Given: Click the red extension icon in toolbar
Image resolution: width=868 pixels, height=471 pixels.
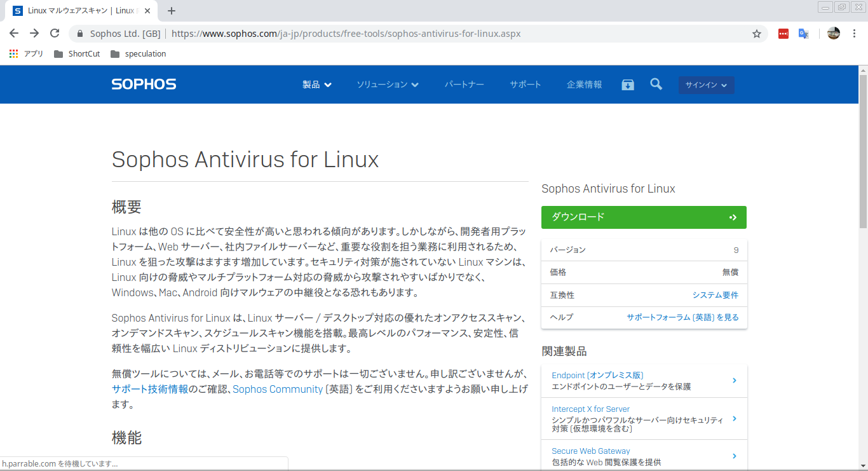Looking at the screenshot, I should tap(783, 34).
